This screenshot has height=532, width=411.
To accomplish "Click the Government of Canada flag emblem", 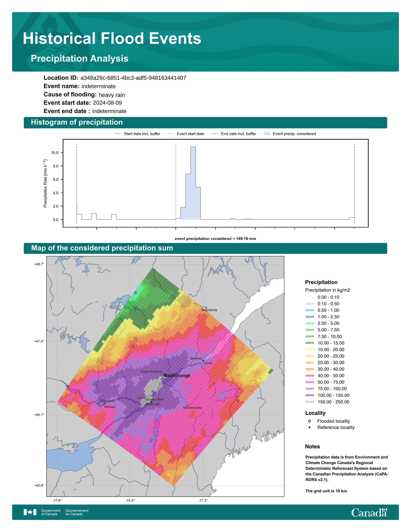I will 30,512.
